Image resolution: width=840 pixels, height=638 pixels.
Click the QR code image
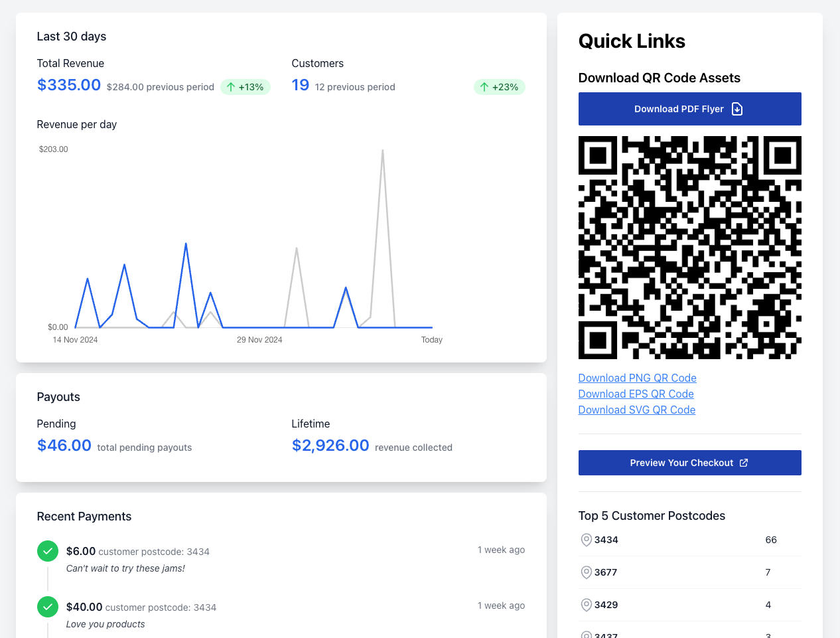click(x=689, y=248)
